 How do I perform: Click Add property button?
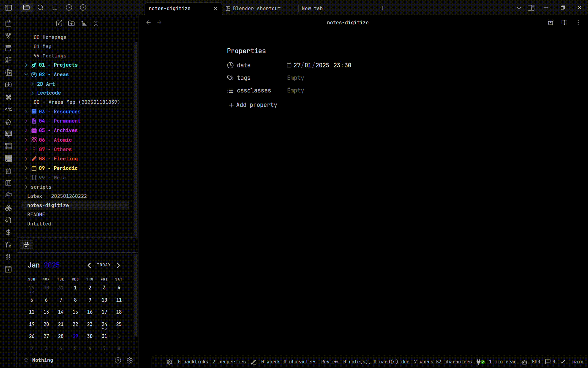pyautogui.click(x=253, y=105)
